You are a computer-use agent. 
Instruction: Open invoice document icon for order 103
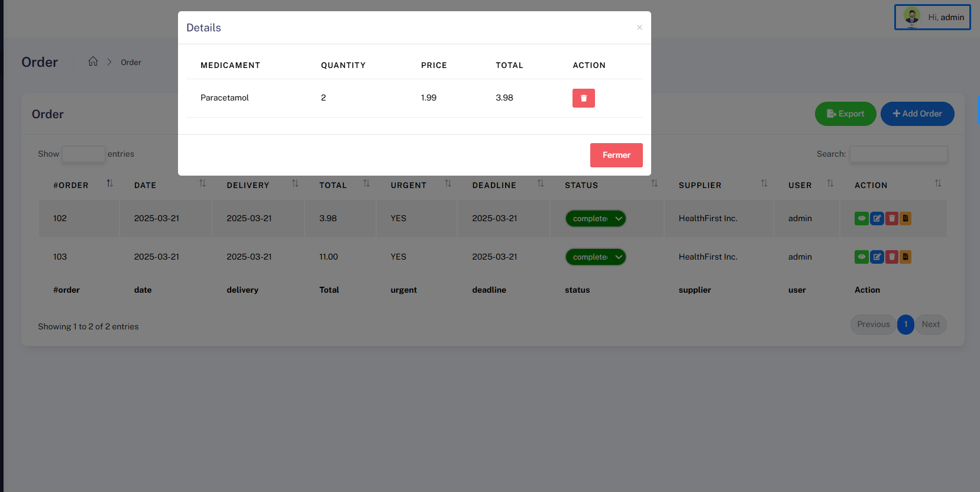tap(905, 257)
